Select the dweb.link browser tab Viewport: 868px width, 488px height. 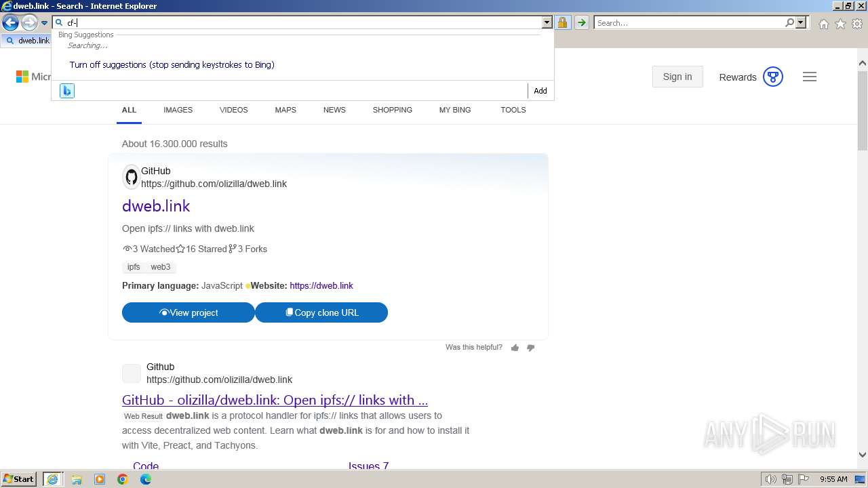pyautogui.click(x=27, y=40)
